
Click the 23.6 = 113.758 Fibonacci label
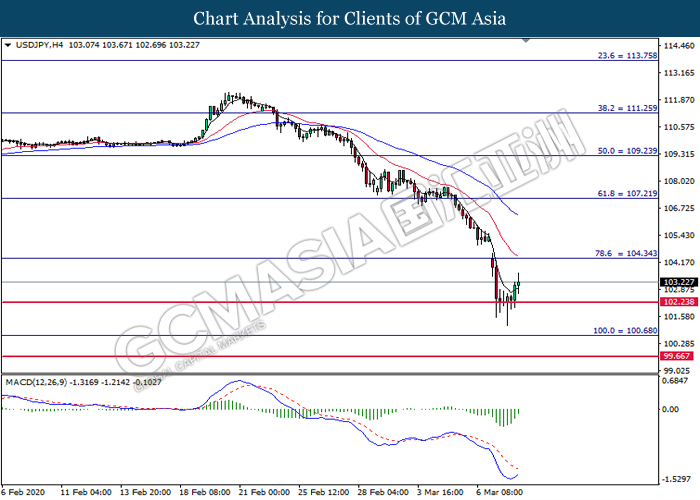pyautogui.click(x=627, y=56)
